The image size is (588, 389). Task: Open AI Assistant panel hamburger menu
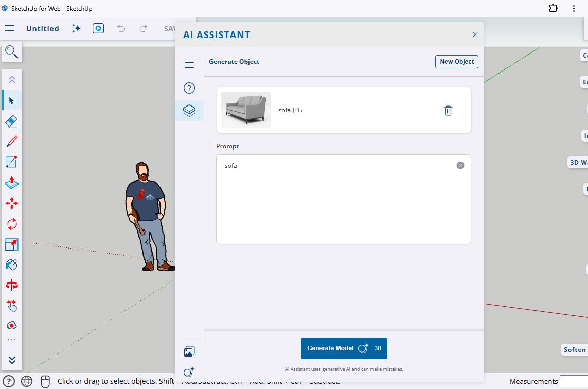pyautogui.click(x=189, y=65)
